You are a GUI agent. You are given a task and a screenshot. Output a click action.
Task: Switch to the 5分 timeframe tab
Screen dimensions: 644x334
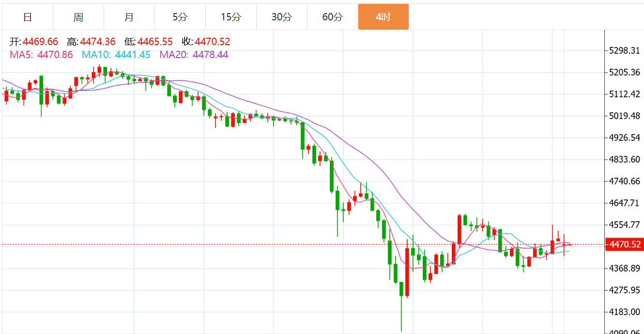[180, 17]
